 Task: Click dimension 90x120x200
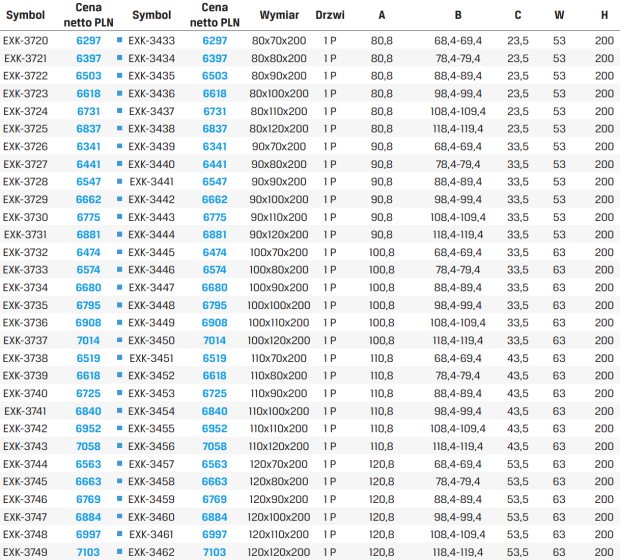tap(279, 235)
